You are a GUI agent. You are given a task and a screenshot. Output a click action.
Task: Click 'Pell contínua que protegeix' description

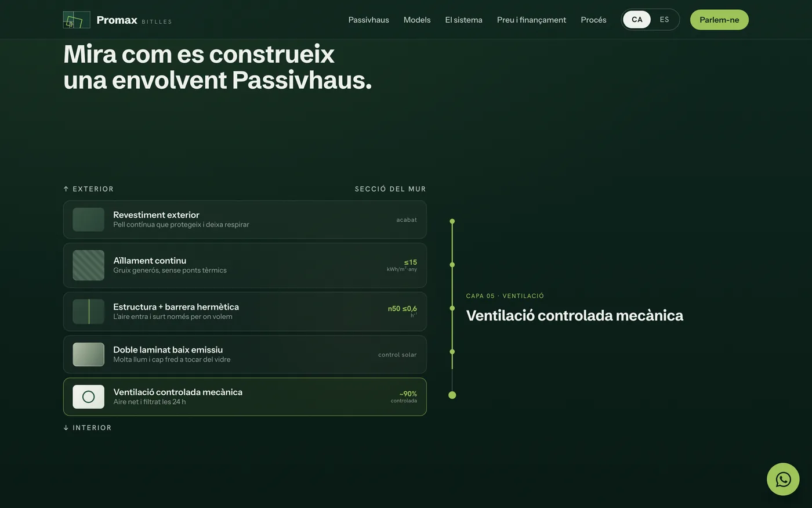pos(181,225)
